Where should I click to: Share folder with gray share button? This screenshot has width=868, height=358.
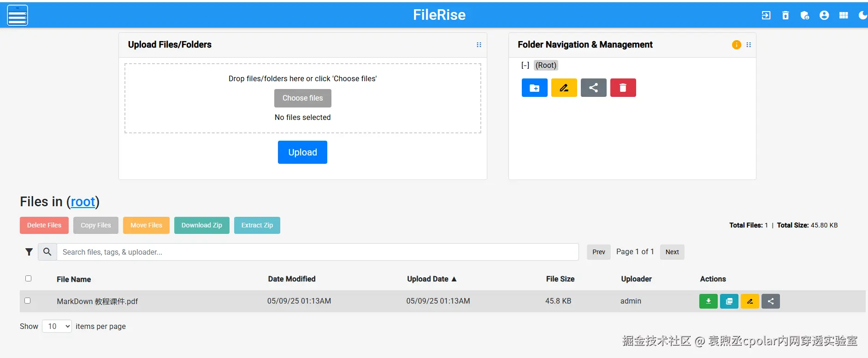point(594,88)
